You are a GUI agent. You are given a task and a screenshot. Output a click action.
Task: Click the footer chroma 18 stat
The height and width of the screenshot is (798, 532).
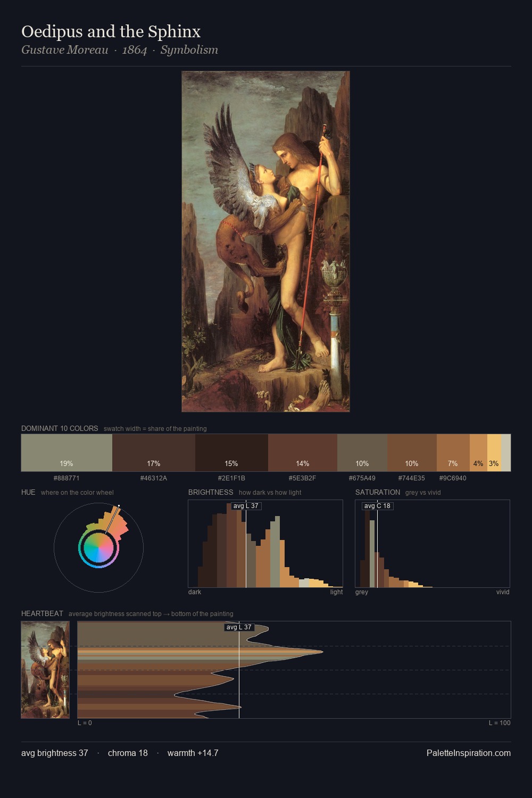click(x=128, y=753)
